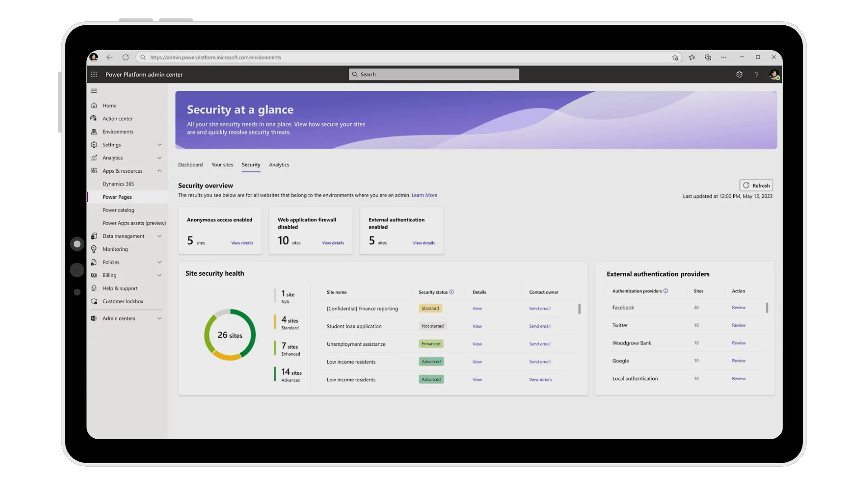Click the Environments icon

[94, 131]
